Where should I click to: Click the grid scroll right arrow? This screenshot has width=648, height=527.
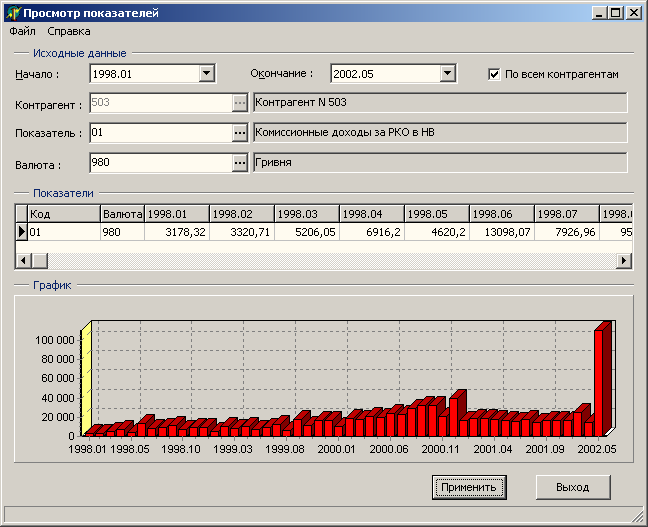click(x=624, y=260)
